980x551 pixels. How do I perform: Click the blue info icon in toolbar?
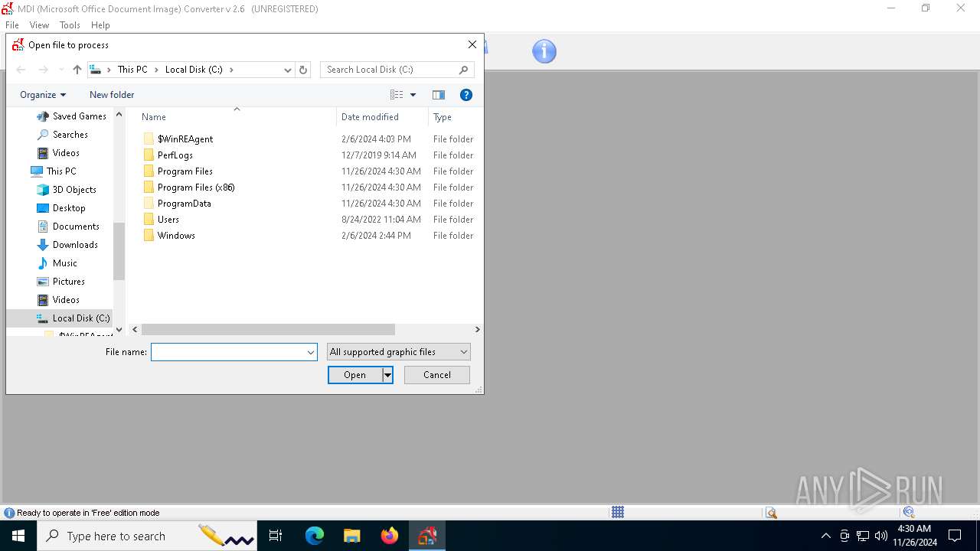coord(544,51)
